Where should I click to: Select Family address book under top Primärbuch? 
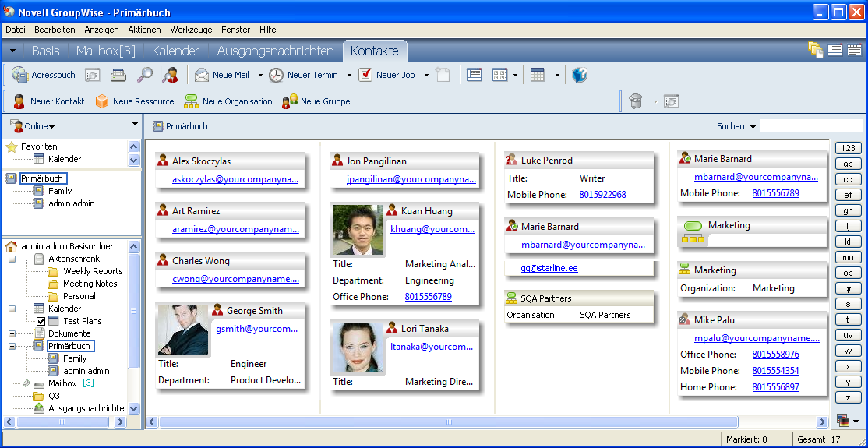pyautogui.click(x=60, y=191)
